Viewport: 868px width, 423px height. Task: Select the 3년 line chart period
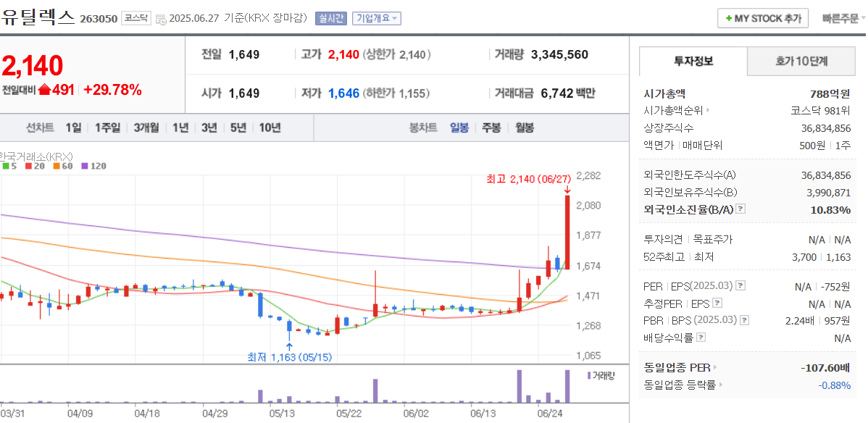coord(209,128)
